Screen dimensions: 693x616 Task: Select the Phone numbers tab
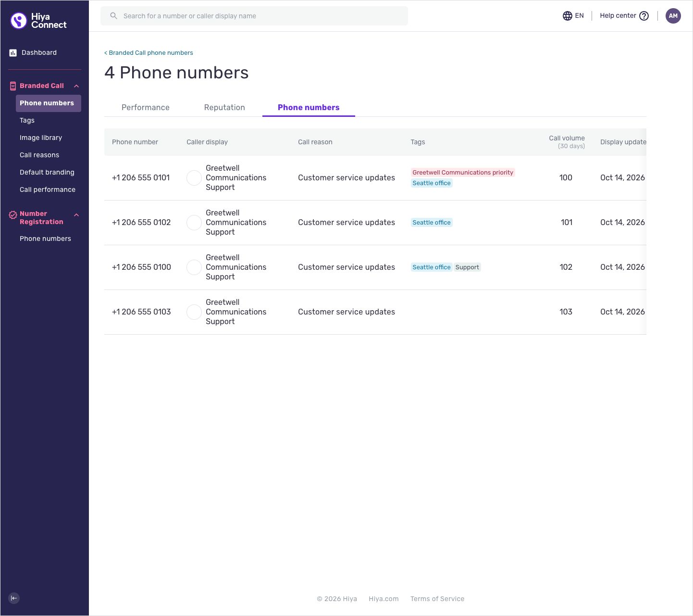pyautogui.click(x=309, y=107)
